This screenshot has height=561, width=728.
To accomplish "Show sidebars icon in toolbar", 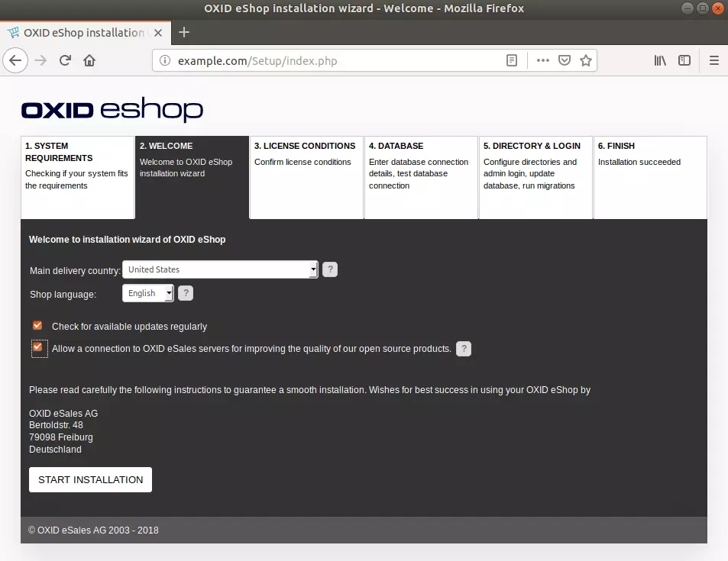I will tap(684, 60).
